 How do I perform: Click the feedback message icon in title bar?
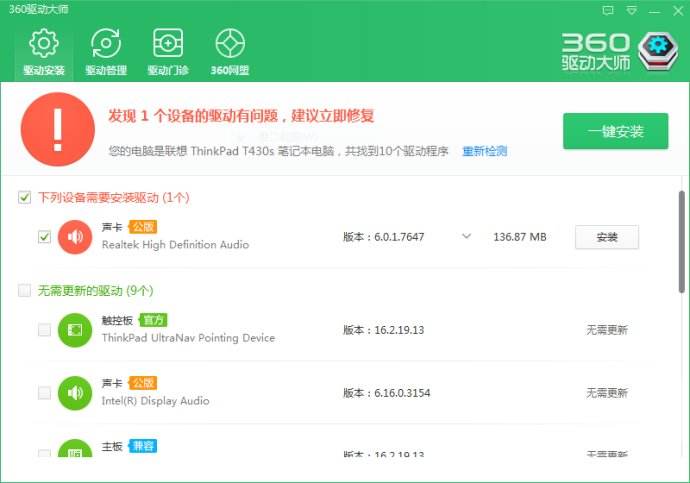(x=608, y=10)
